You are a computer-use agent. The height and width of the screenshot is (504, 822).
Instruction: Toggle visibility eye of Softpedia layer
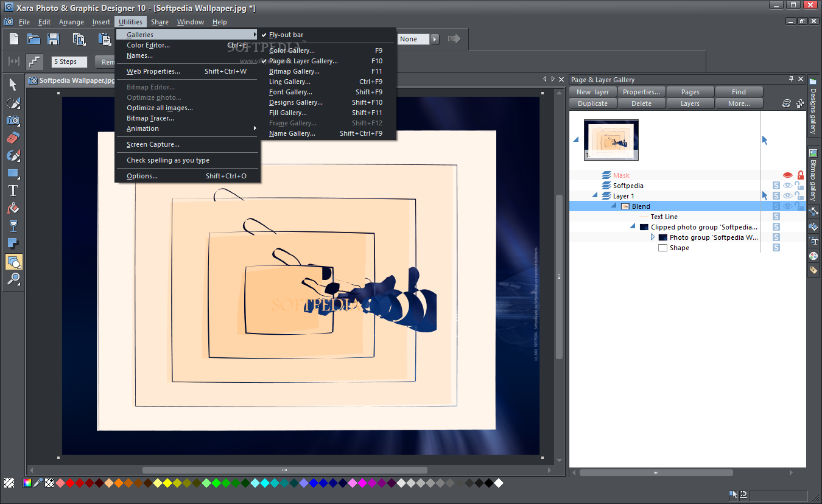pyautogui.click(x=787, y=186)
